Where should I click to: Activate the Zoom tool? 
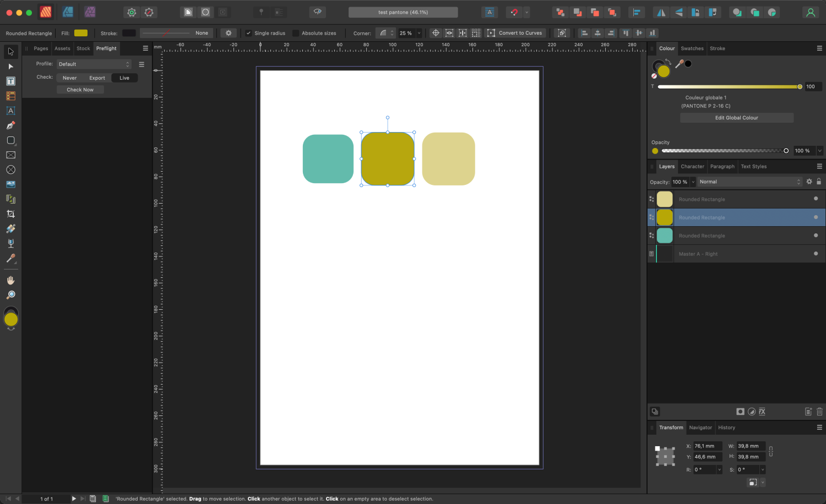coord(10,294)
